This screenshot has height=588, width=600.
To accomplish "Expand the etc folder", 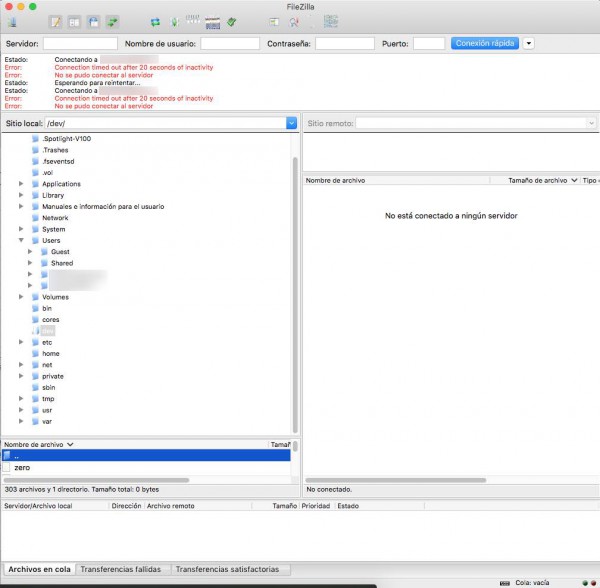I will tap(21, 342).
